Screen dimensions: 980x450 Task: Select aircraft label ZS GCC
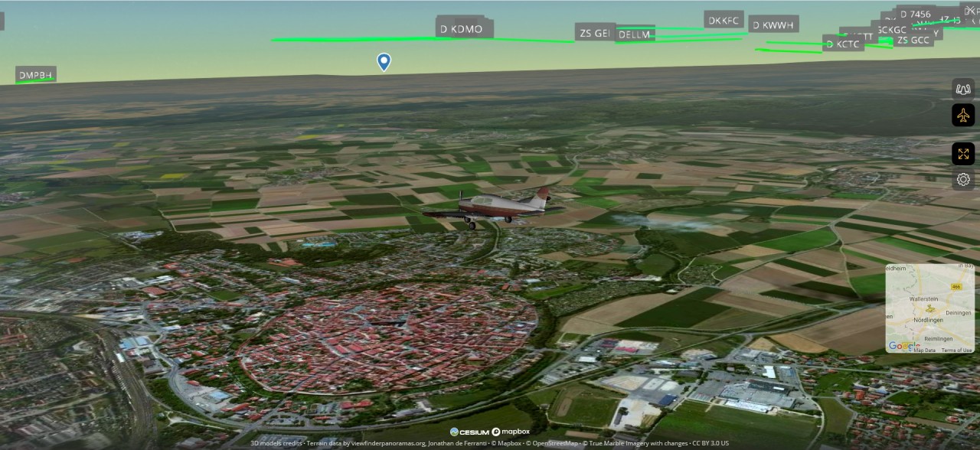(x=913, y=40)
